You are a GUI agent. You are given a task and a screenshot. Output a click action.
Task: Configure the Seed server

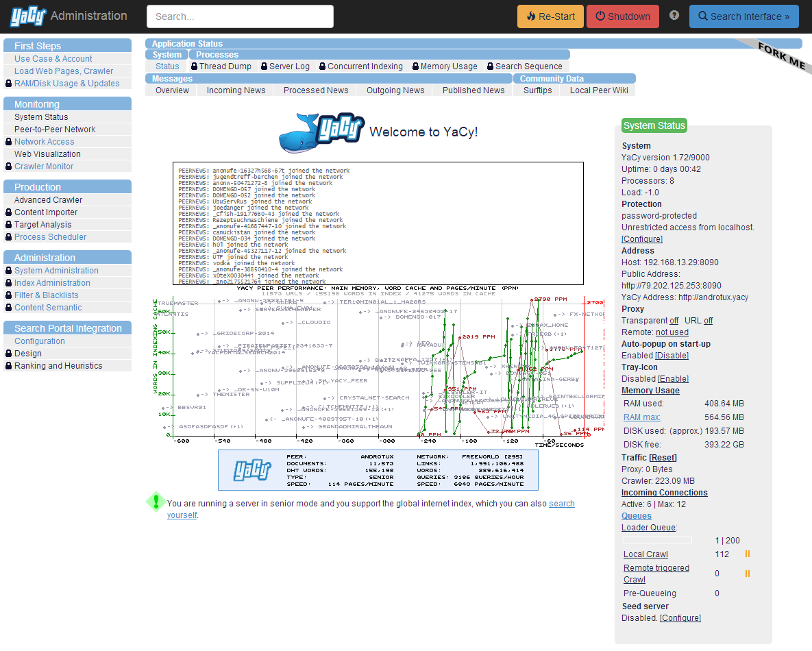[x=680, y=618]
